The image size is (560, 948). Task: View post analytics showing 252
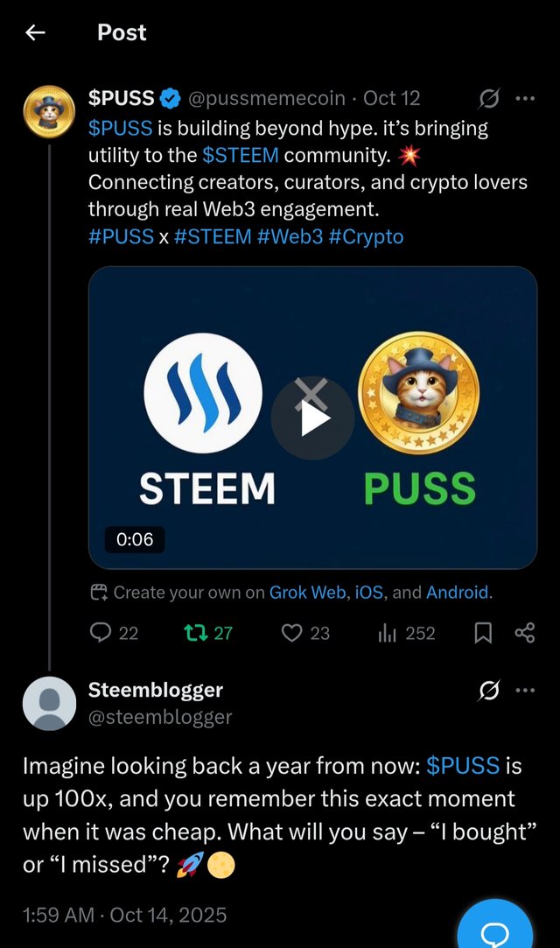point(407,633)
